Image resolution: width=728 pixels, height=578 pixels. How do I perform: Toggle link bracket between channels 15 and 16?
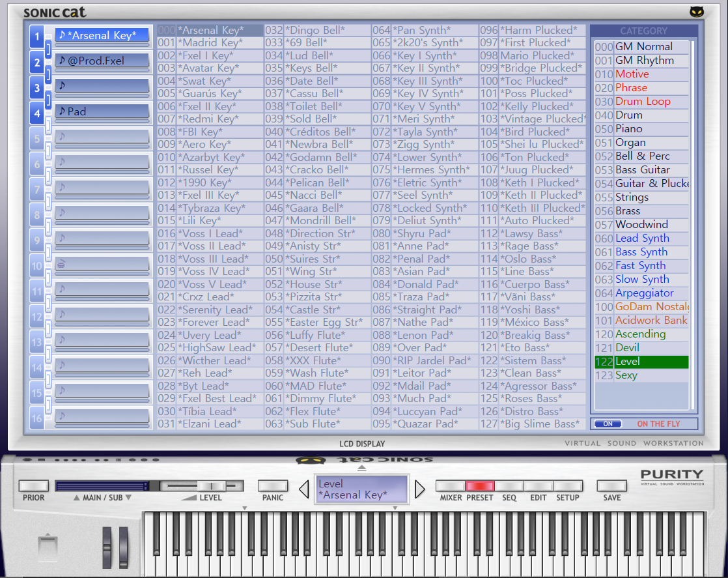pos(48,405)
